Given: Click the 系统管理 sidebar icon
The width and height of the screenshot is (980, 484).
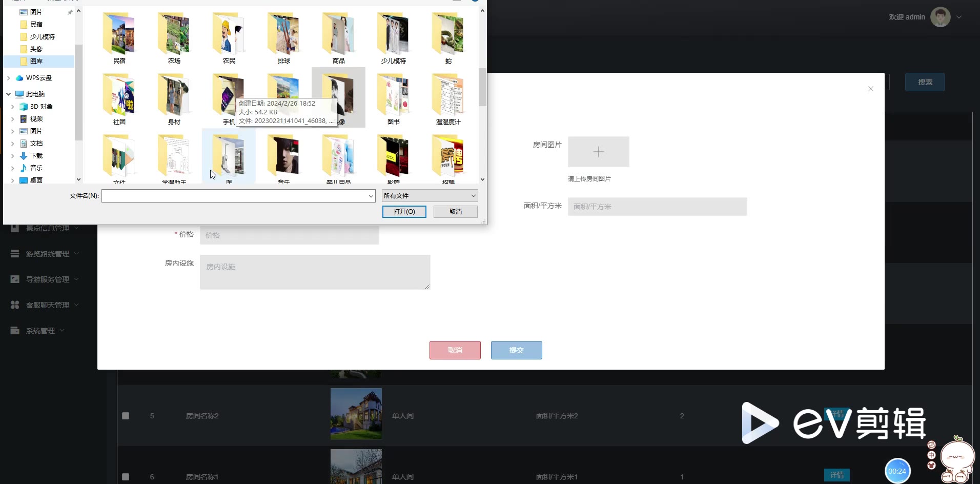Looking at the screenshot, I should [15, 331].
